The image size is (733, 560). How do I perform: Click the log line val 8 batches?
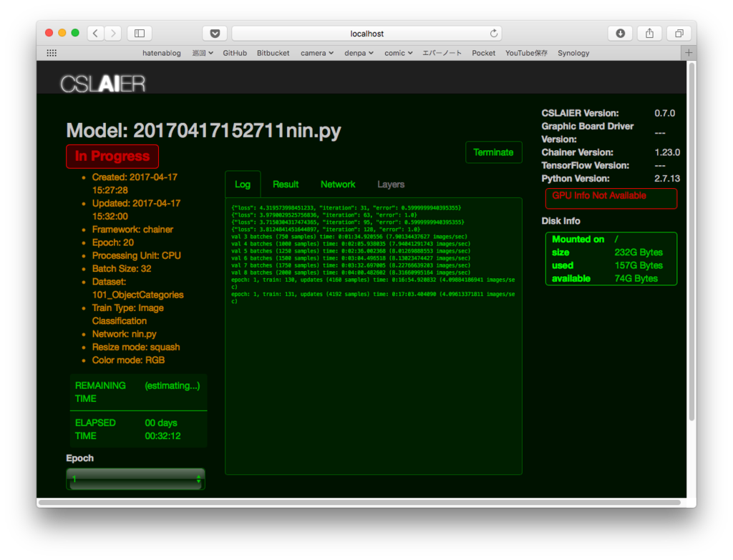pyautogui.click(x=351, y=272)
